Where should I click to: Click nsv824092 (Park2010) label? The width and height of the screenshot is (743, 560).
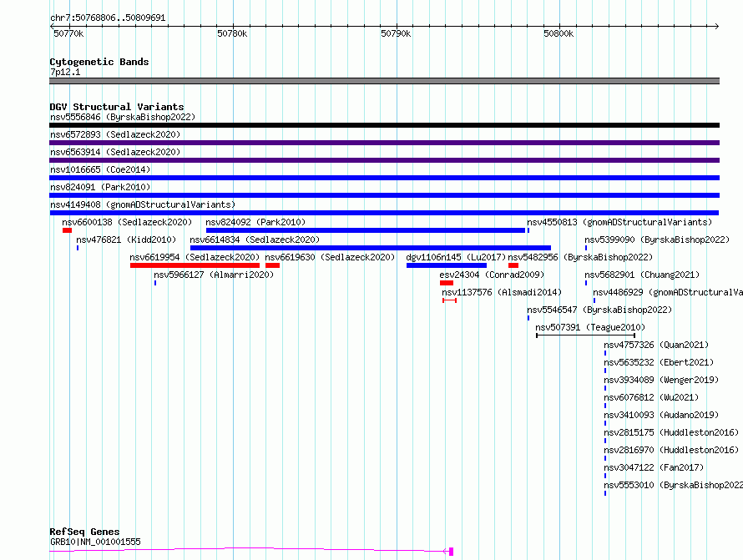coord(255,222)
